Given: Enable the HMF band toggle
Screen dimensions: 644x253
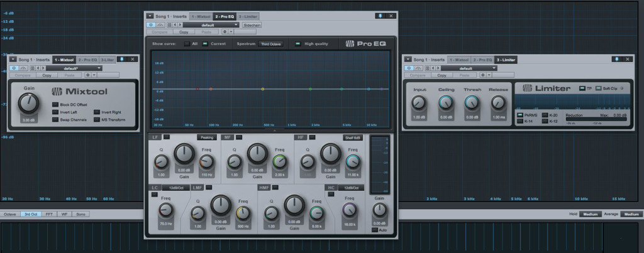Looking at the screenshot, I should tap(275, 187).
